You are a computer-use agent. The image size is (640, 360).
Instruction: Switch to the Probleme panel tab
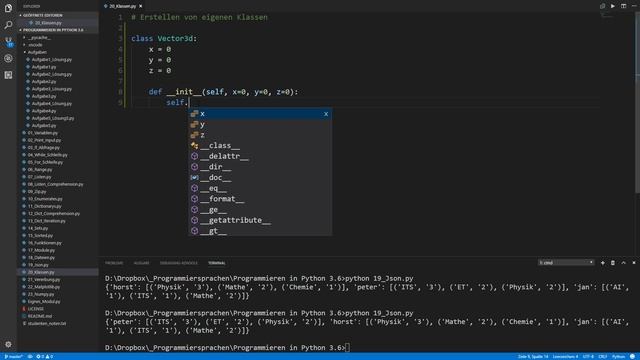pyautogui.click(x=114, y=263)
